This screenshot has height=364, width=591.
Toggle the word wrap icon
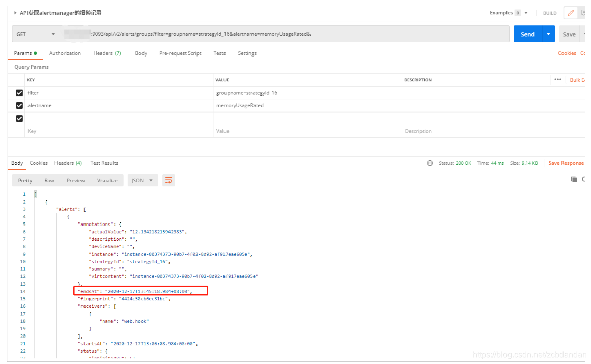coord(168,181)
